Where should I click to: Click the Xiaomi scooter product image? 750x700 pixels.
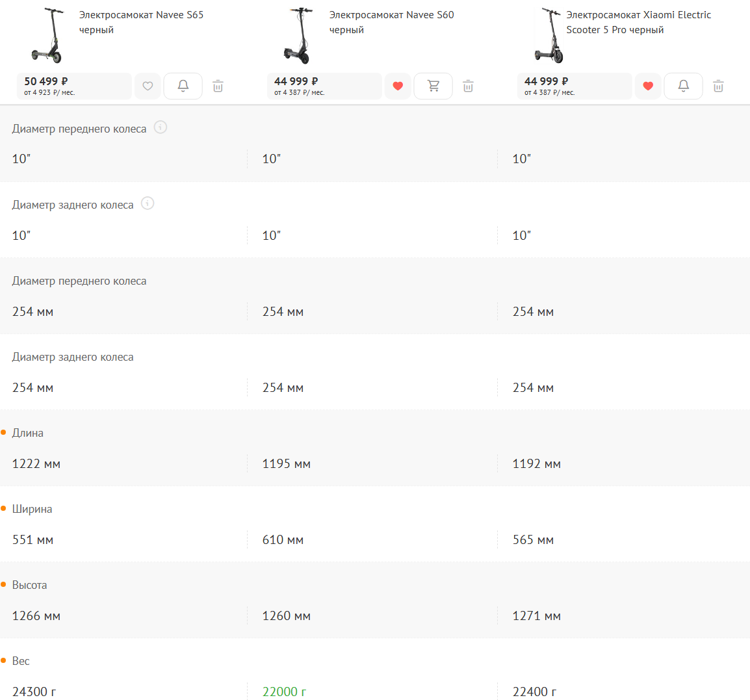549,36
